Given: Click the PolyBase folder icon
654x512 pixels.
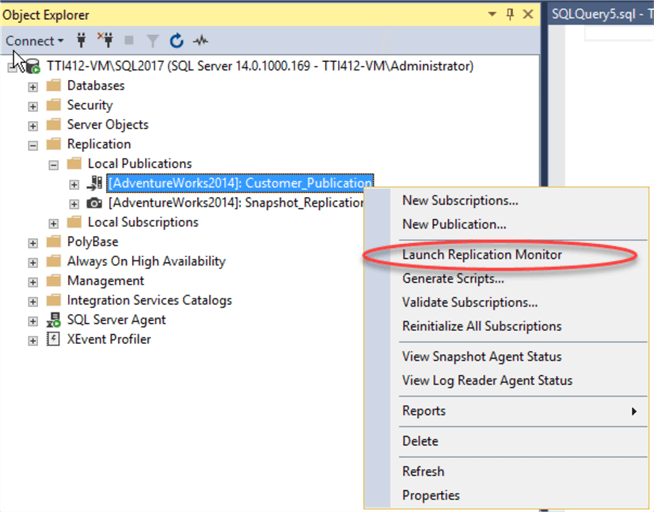Looking at the screenshot, I should pos(53,241).
